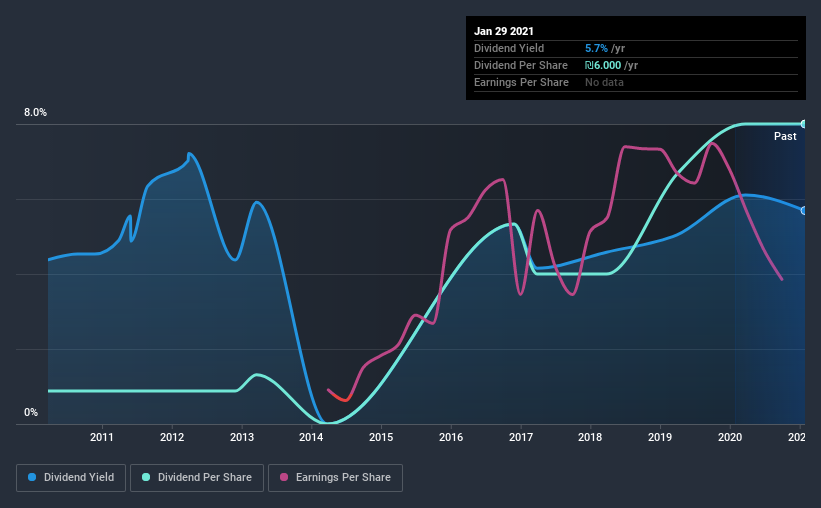Click the 8.0% y-axis label

point(35,113)
